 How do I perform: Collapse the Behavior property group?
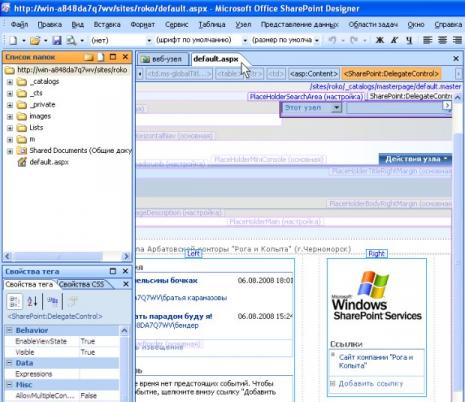(10, 330)
